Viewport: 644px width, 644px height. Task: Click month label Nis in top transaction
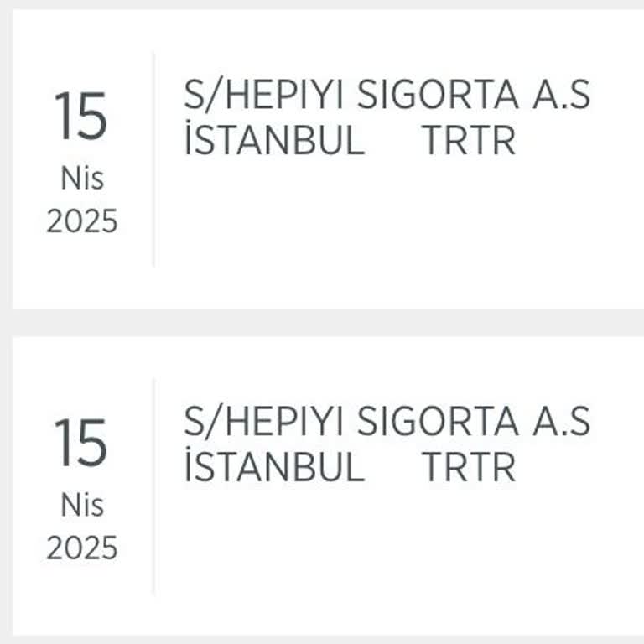click(x=81, y=179)
